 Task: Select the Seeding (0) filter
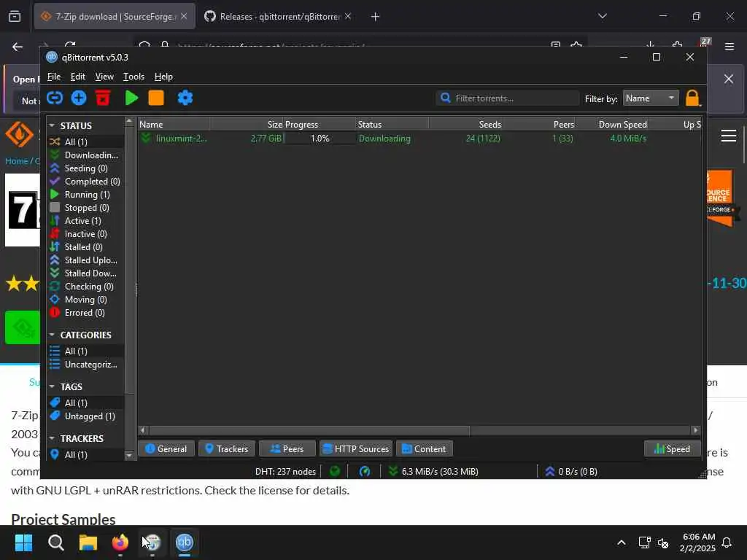click(85, 168)
